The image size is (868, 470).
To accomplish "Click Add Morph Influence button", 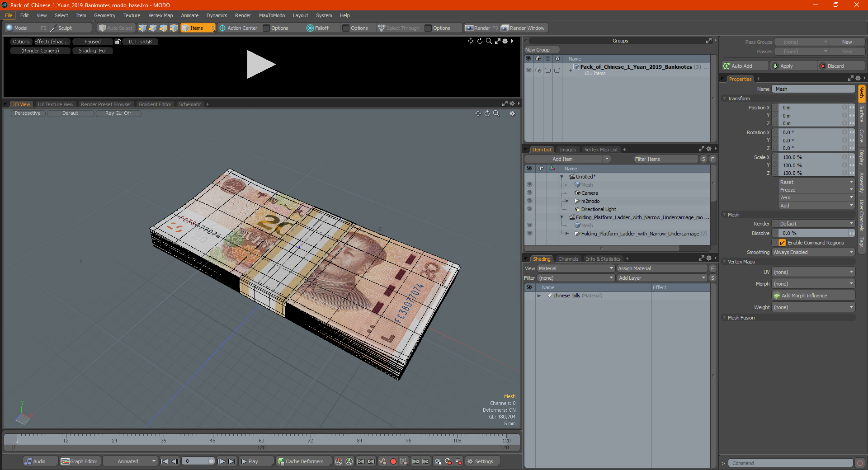I will pos(813,296).
